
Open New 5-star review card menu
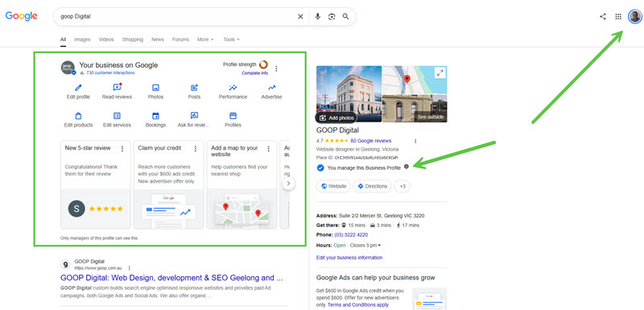122,149
